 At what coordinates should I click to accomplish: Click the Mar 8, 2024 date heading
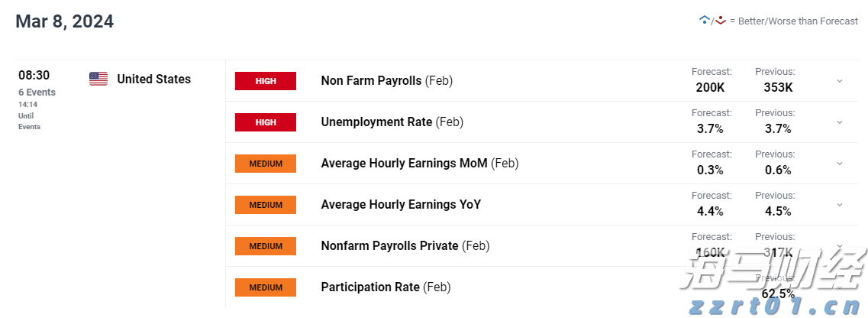click(65, 21)
